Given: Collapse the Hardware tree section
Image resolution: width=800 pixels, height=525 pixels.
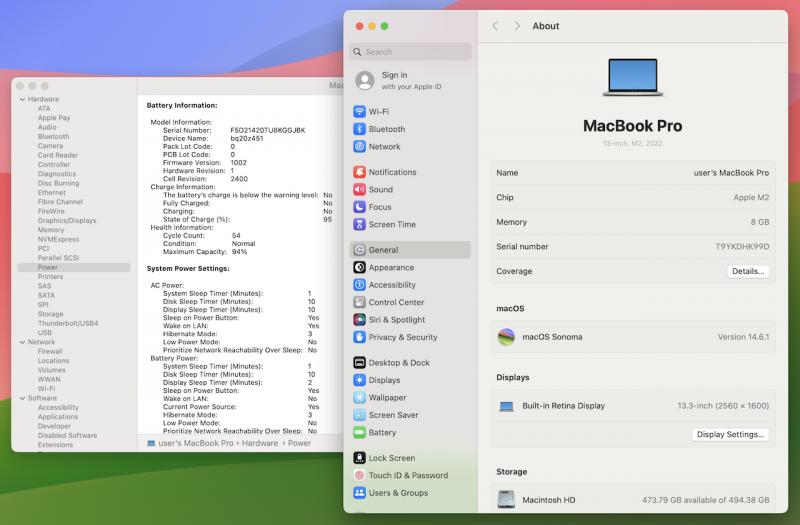Looking at the screenshot, I should pos(22,99).
